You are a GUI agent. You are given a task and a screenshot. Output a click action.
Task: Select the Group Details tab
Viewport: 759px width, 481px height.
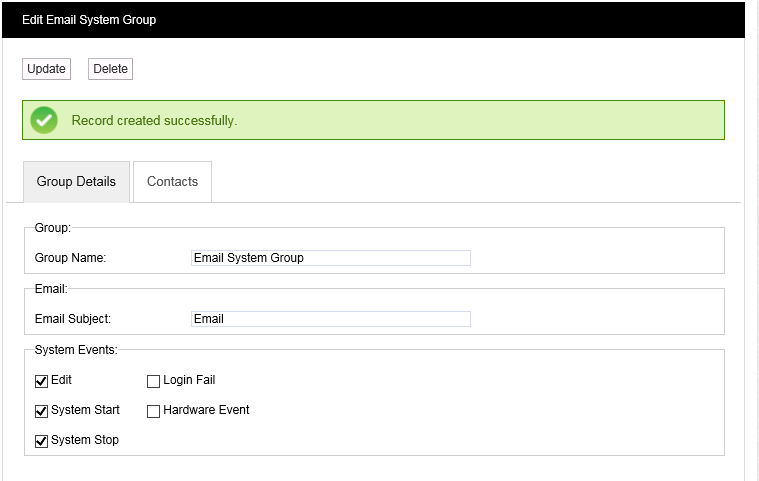pyautogui.click(x=76, y=182)
